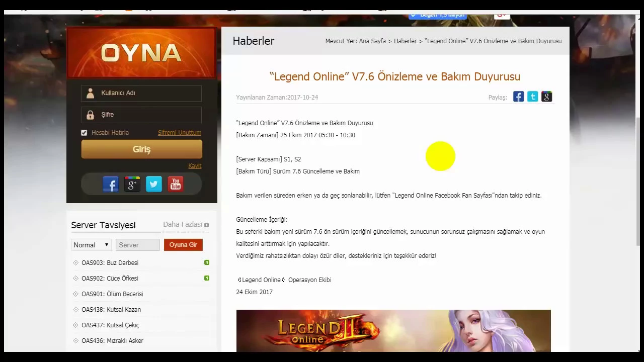Open Haberler in the breadcrumb
This screenshot has height=362, width=644.
[x=405, y=41]
